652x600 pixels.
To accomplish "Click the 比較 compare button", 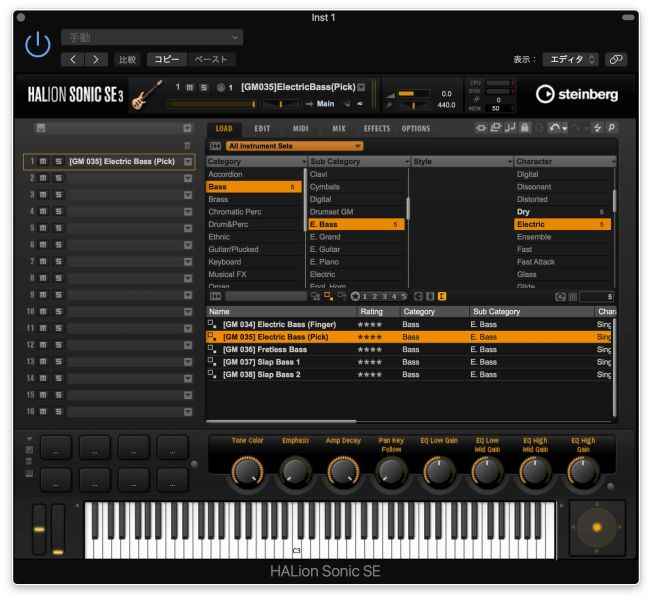I will 127,59.
